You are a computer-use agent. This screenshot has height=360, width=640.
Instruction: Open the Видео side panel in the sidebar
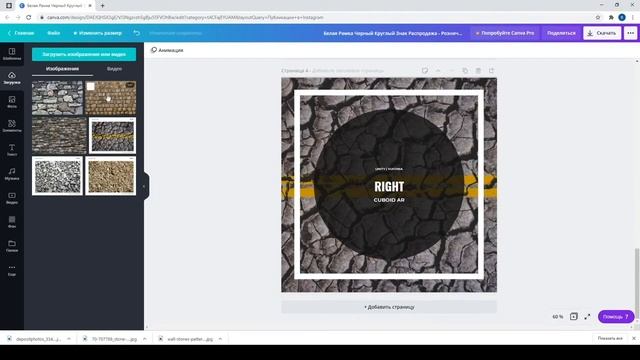pyautogui.click(x=12, y=198)
